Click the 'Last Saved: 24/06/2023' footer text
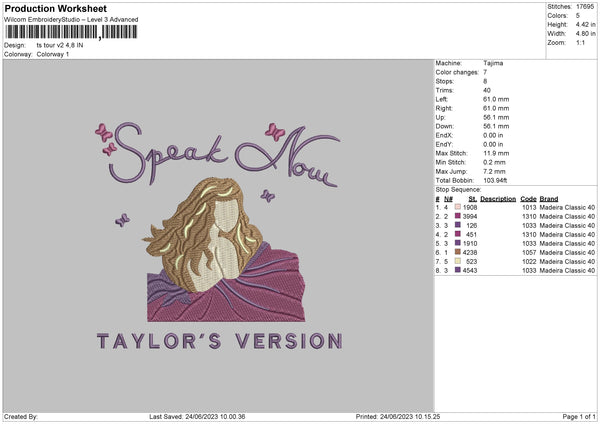This screenshot has height=424, width=600. pos(197,417)
